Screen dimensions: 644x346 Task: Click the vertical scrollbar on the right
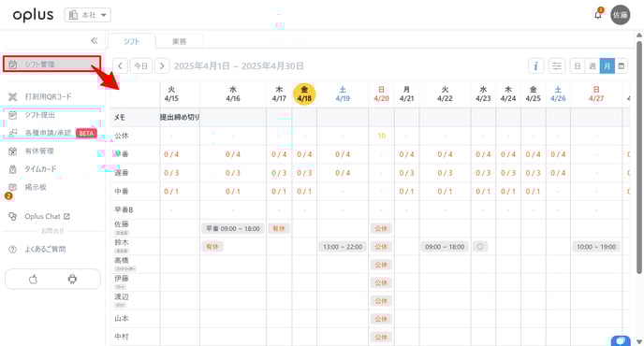pyautogui.click(x=639, y=156)
